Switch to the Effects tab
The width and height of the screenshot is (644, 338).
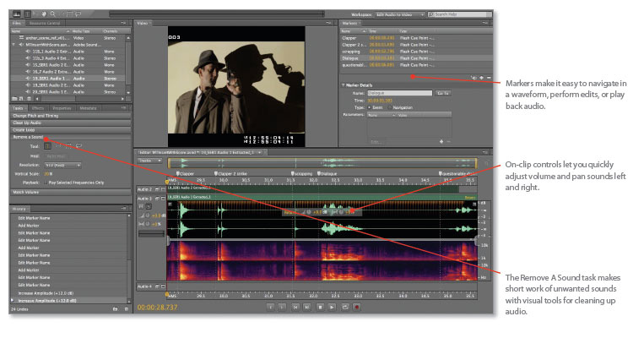[x=39, y=108]
